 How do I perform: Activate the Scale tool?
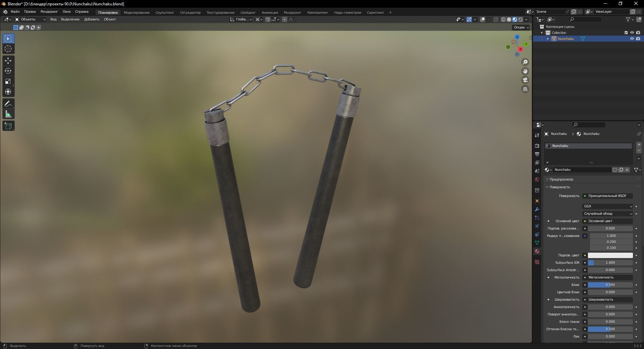pyautogui.click(x=8, y=82)
